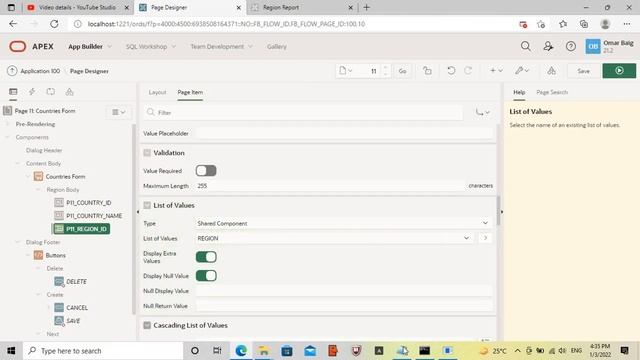Screen dimensions: 640x360
Task: Go to the REGION list of values arrow button
Action: (x=485, y=238)
